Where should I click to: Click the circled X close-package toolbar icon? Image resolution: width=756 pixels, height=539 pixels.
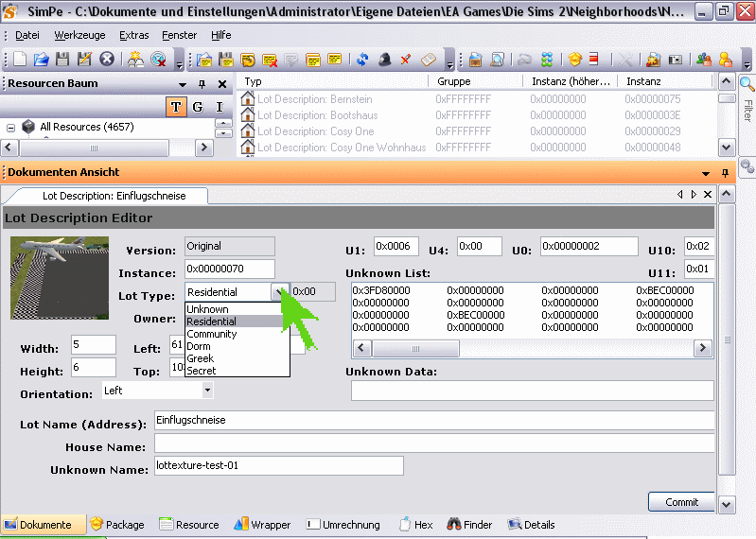tap(107, 60)
